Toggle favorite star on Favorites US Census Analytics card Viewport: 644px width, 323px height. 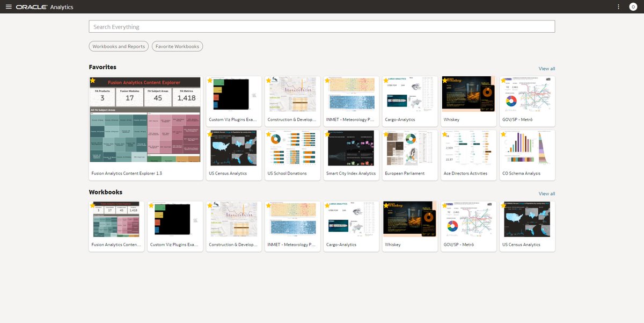click(209, 134)
